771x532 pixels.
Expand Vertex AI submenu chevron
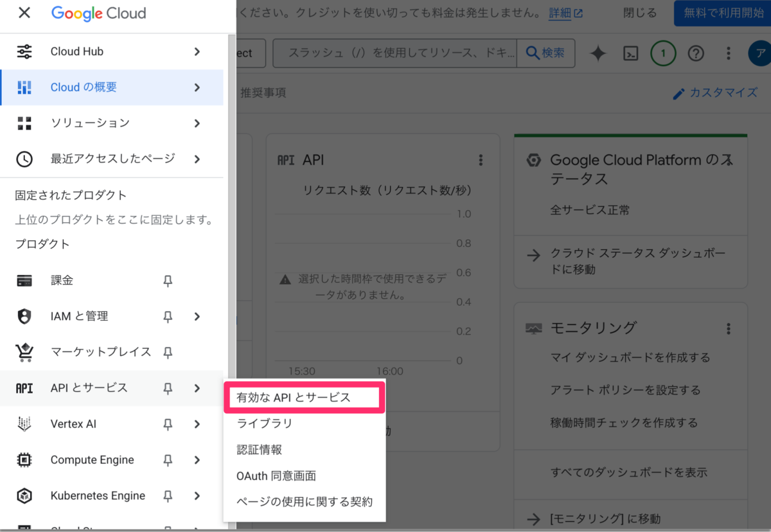197,424
